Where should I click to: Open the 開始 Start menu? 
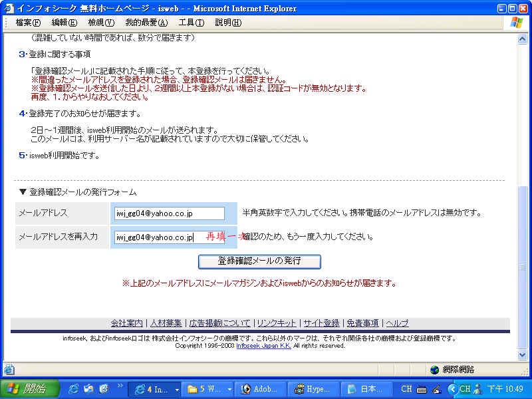[30, 389]
